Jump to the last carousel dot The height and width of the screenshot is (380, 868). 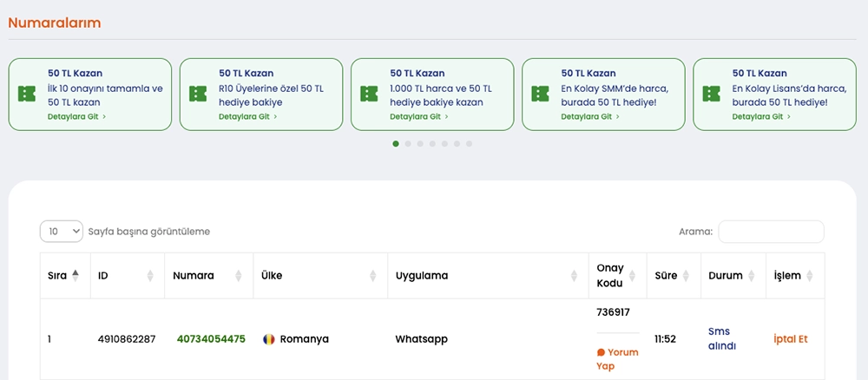(x=469, y=144)
